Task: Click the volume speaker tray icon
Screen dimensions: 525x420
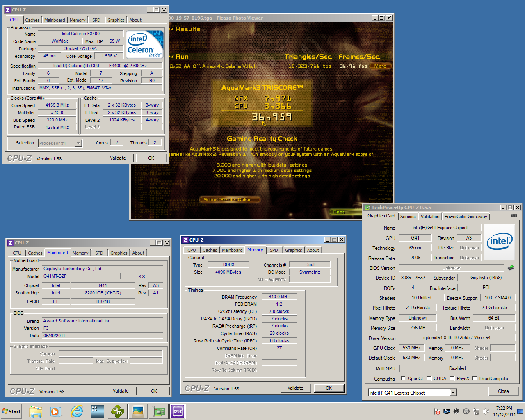Action: [486, 411]
